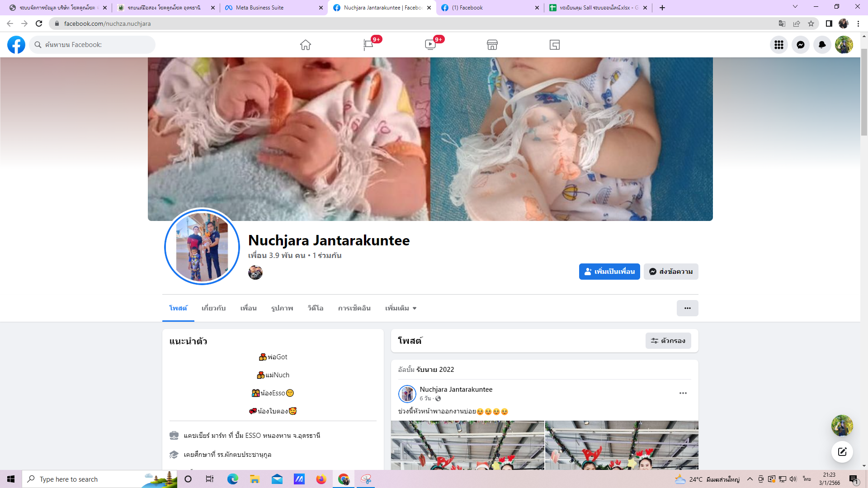Expand the เพิ่มเติม dropdown tab
Screen dimensions: 868x488
pos(401,308)
